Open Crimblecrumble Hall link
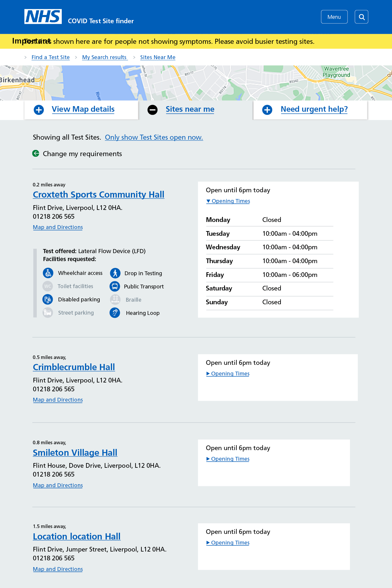The width and height of the screenshot is (392, 588). (x=74, y=367)
